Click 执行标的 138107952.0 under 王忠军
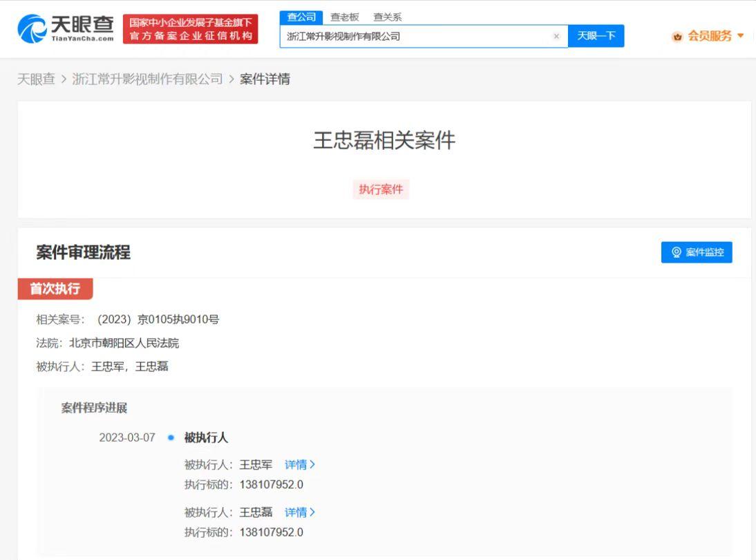 click(243, 485)
